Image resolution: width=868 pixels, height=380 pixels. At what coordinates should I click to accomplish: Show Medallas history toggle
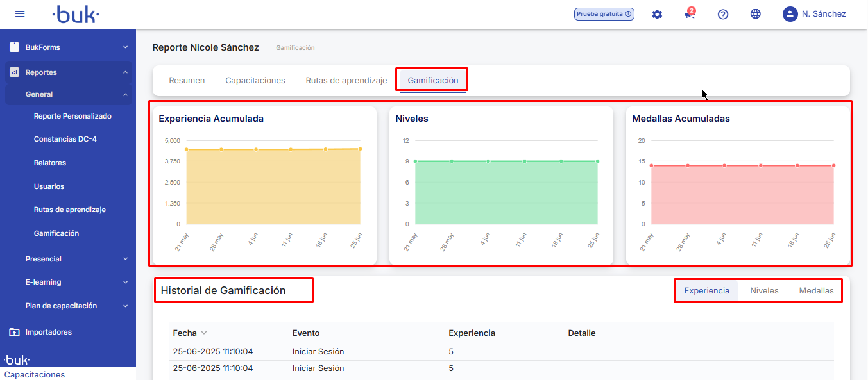click(x=816, y=291)
